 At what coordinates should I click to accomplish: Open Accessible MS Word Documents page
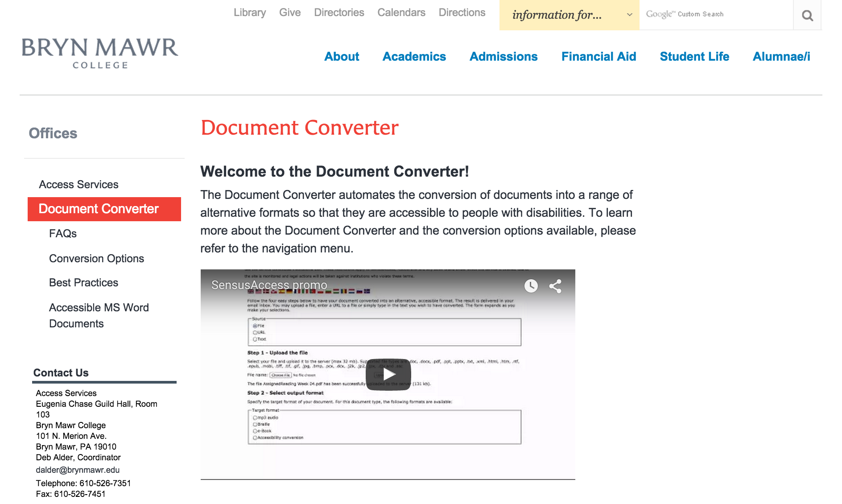[x=99, y=316]
